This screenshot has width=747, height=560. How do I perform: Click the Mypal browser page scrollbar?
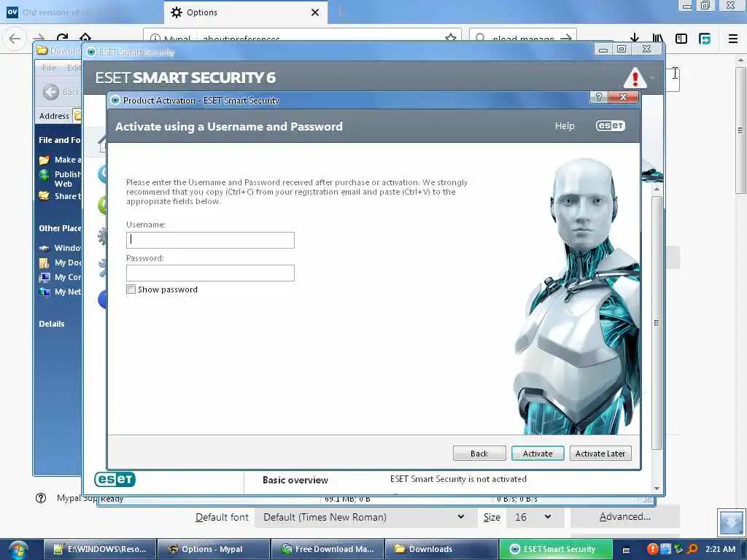740,130
